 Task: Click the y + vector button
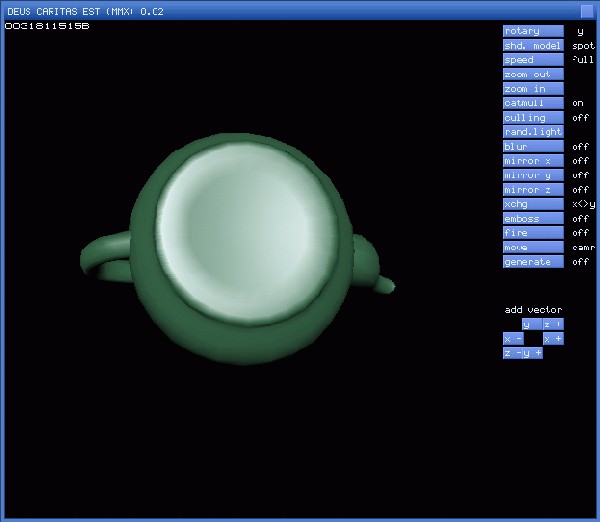click(x=533, y=353)
